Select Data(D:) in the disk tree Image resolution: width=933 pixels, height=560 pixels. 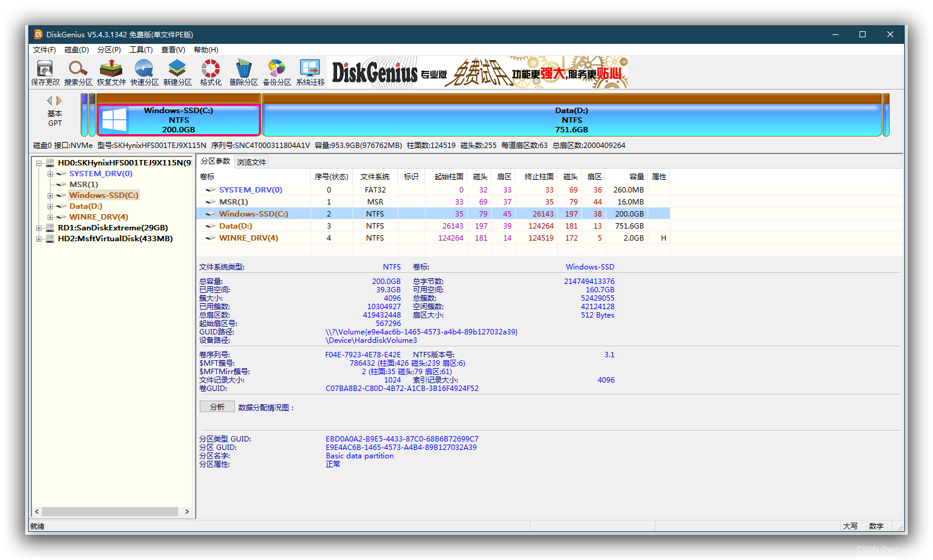point(85,206)
